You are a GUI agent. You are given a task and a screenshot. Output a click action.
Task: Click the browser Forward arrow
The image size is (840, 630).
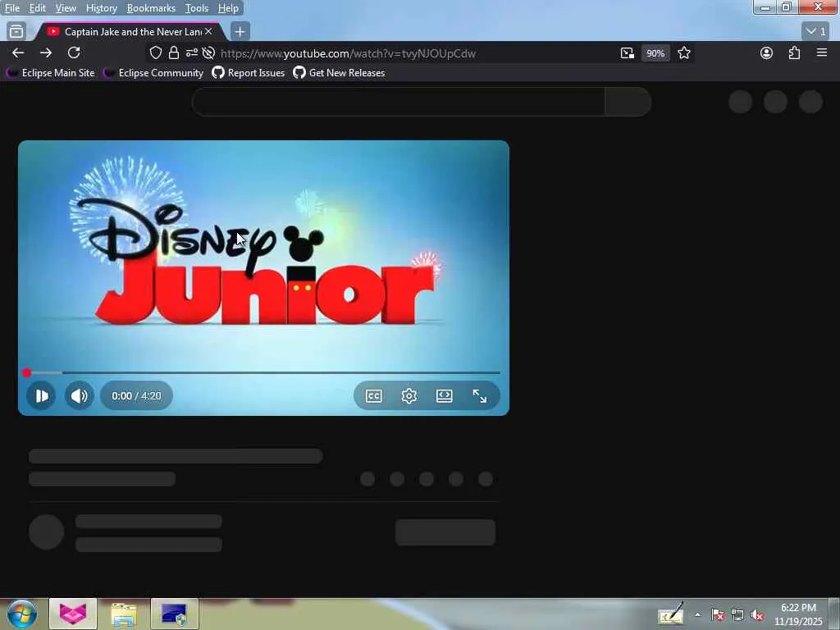pos(46,52)
